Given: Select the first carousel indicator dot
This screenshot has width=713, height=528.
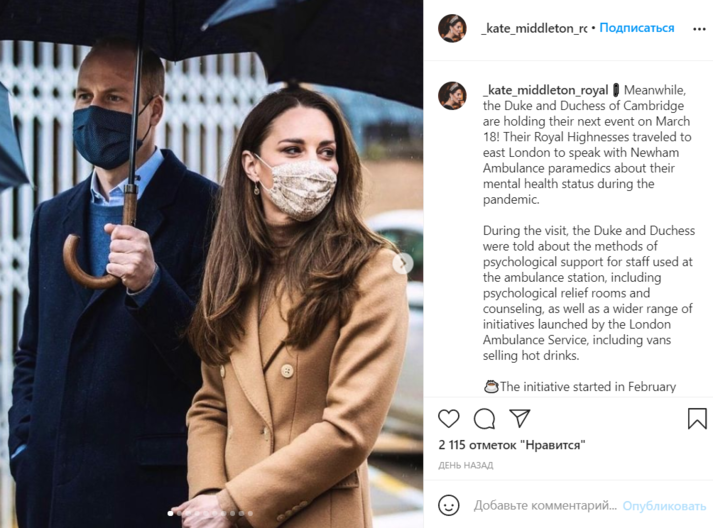Looking at the screenshot, I should point(170,513).
